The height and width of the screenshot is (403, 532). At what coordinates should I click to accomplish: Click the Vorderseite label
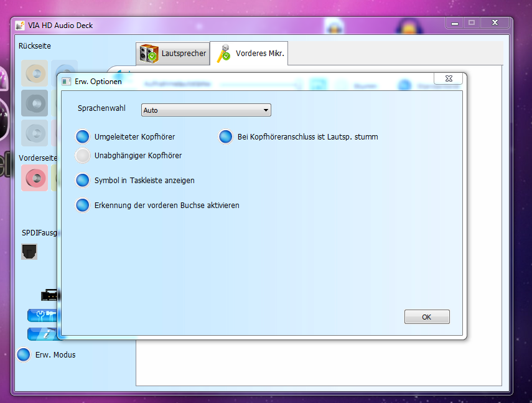pyautogui.click(x=38, y=158)
